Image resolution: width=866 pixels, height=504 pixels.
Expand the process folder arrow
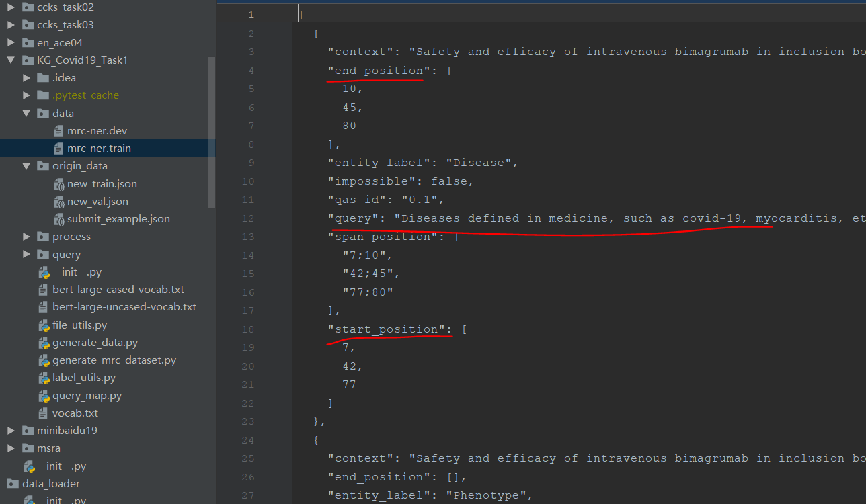point(26,237)
